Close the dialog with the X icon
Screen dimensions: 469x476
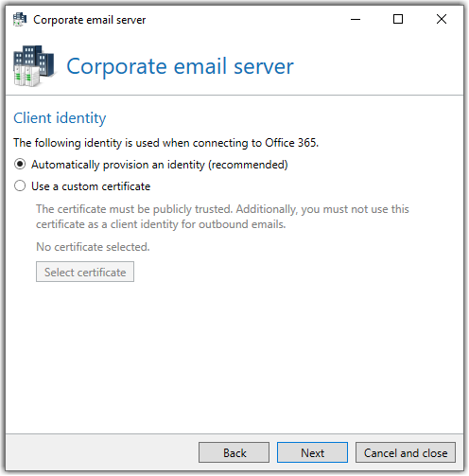pos(442,20)
